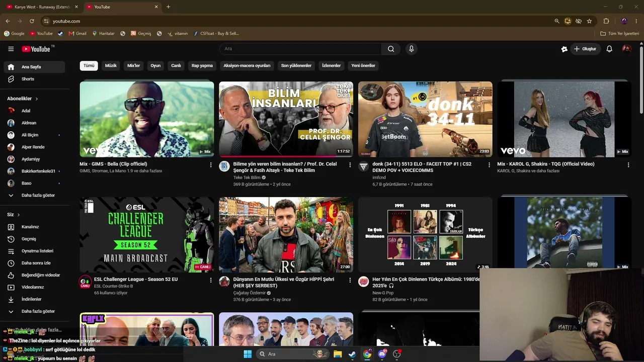644x362 pixels.
Task: Open Videolarınız in the sidebar
Action: (x=35, y=287)
